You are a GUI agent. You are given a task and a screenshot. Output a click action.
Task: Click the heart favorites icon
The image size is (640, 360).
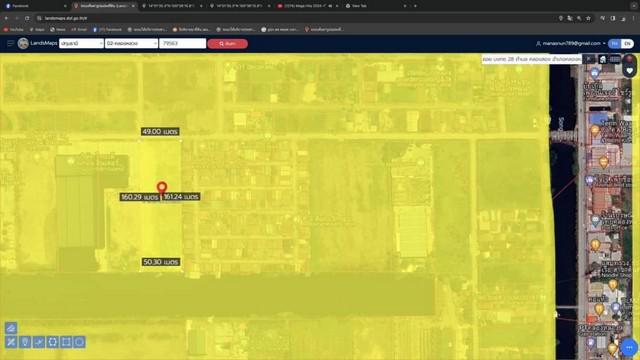(x=630, y=71)
